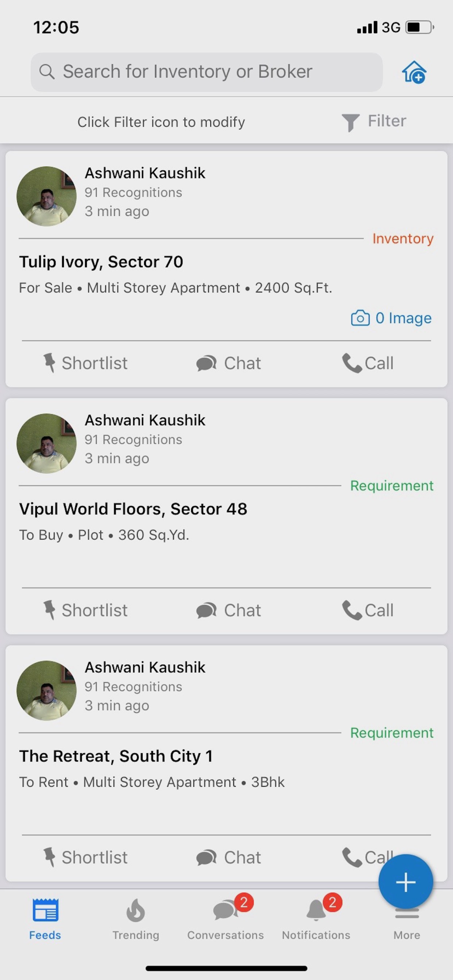Call broker about Tulip Ivory listing
The width and height of the screenshot is (453, 980).
click(x=368, y=363)
